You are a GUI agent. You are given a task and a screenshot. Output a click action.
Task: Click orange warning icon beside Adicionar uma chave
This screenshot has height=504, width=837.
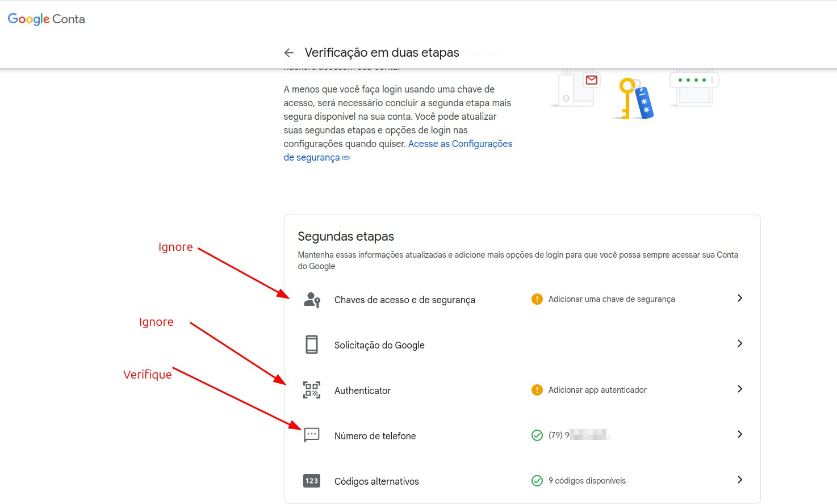[537, 299]
